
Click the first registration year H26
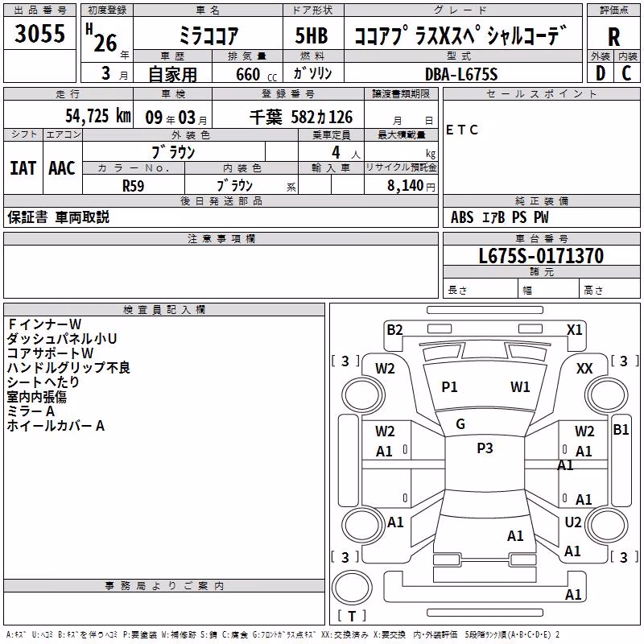point(101,39)
